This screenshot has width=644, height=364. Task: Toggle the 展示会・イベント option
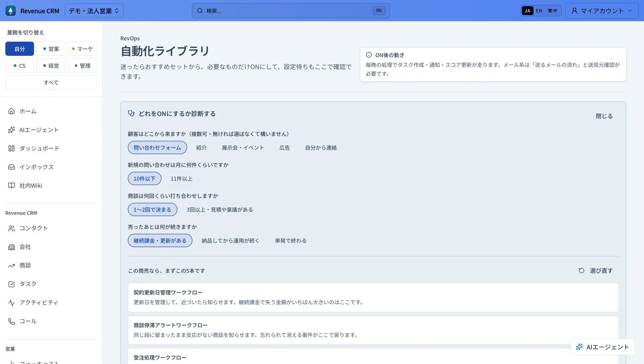click(243, 147)
